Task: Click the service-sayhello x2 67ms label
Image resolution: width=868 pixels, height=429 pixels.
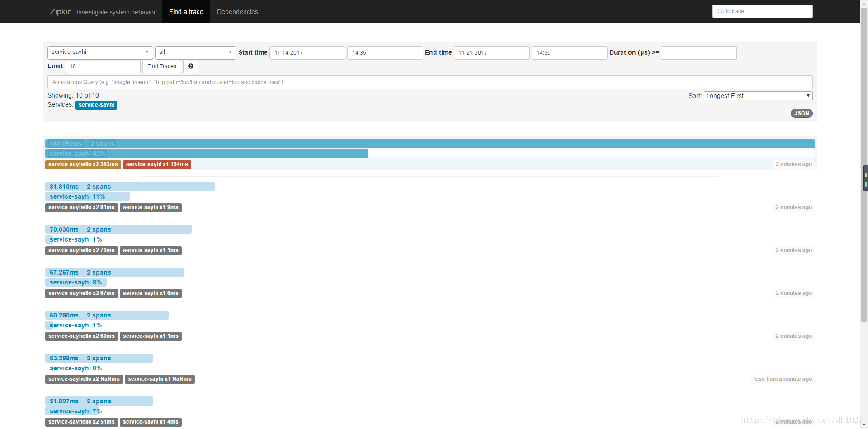Action: pos(81,294)
